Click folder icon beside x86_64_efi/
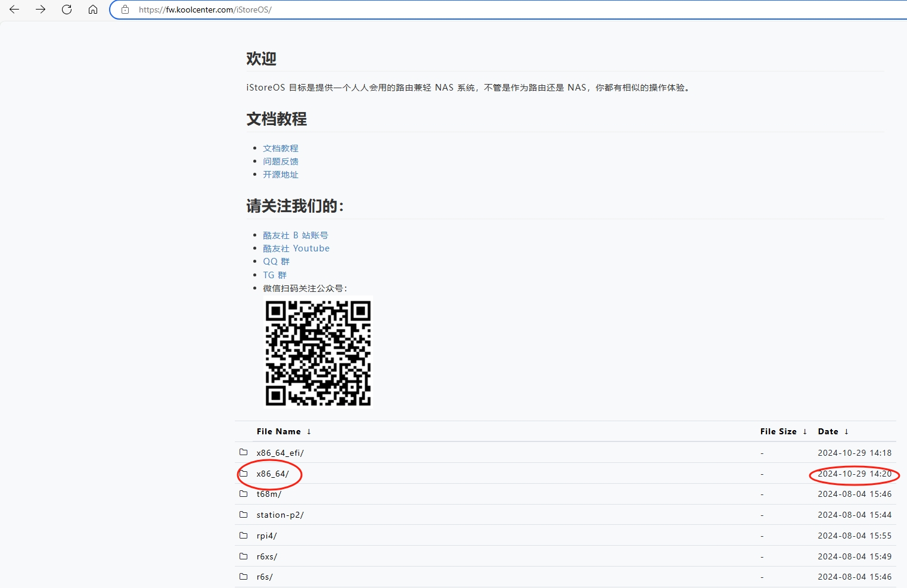Image resolution: width=907 pixels, height=588 pixels. pos(244,452)
